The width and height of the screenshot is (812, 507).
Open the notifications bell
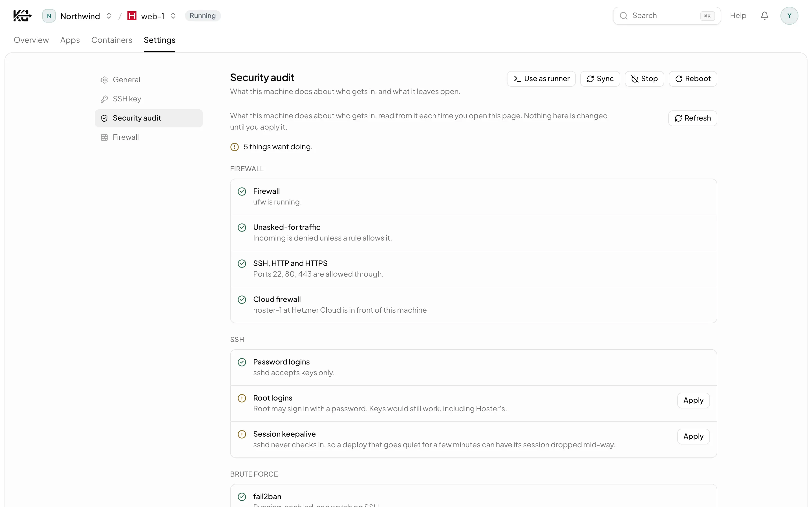coord(764,16)
